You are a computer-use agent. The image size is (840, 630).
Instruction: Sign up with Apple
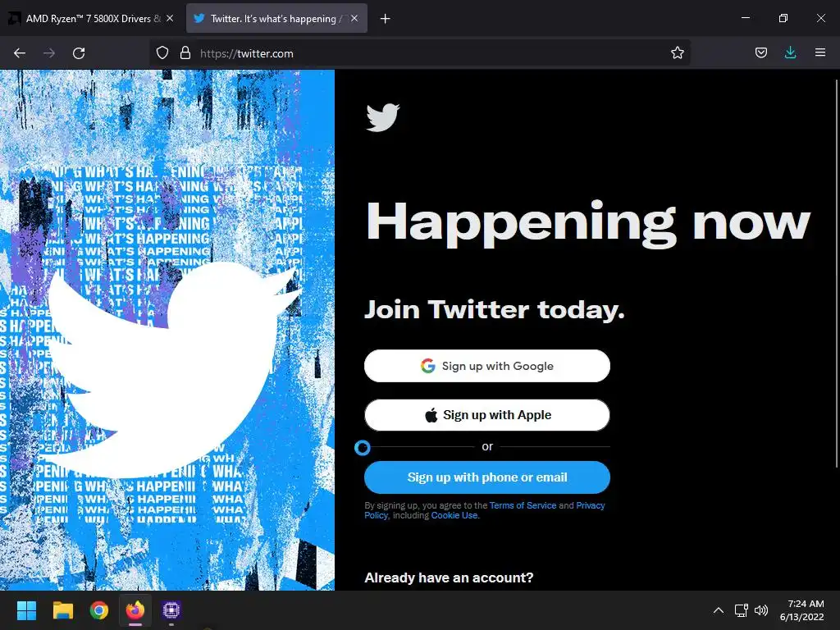487,415
